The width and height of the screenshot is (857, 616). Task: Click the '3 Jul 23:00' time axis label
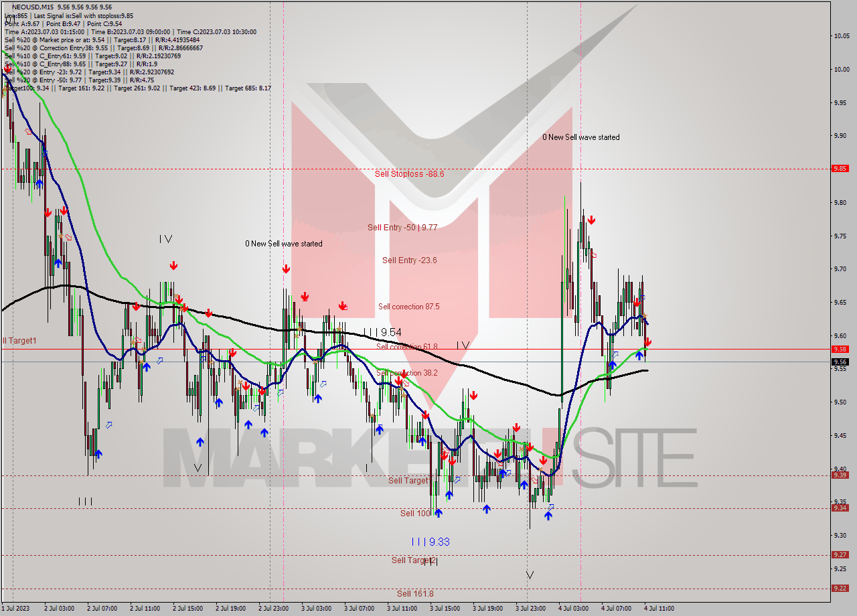pyautogui.click(x=530, y=609)
